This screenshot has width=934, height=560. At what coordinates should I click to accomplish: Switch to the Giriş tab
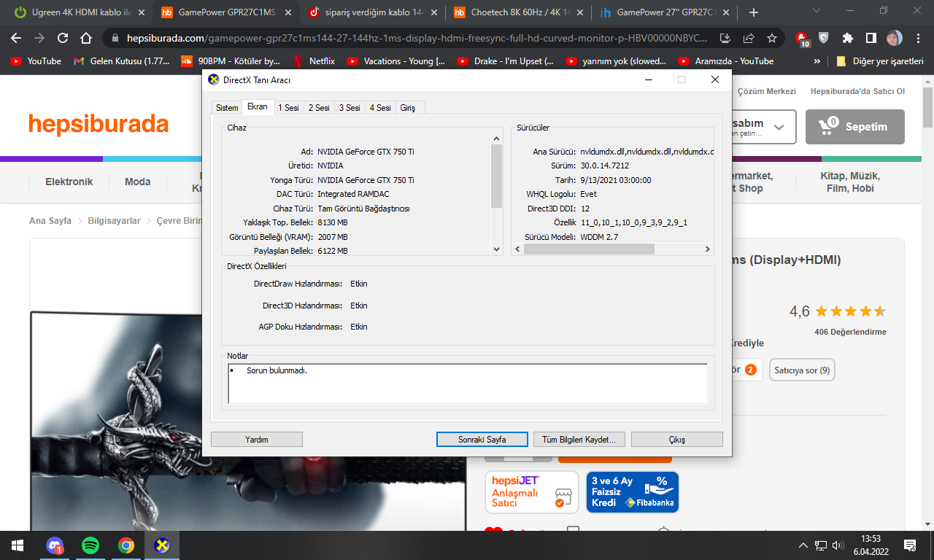(408, 108)
